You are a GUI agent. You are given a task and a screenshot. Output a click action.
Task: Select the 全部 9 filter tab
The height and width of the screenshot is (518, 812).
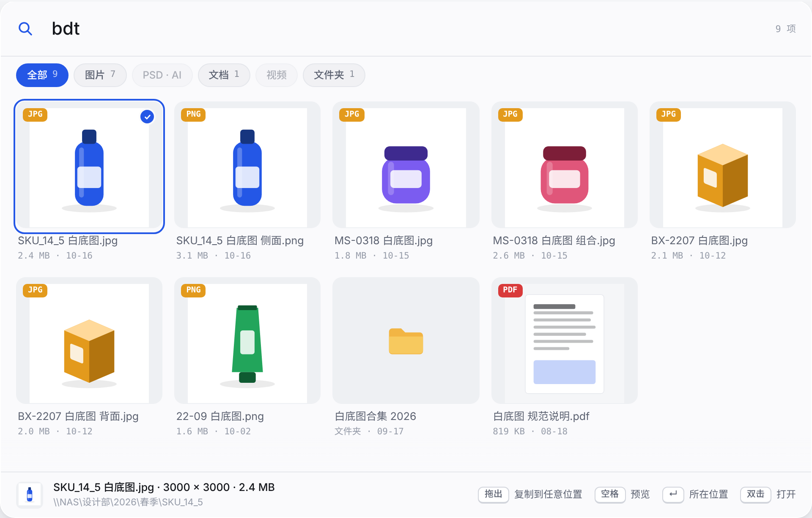(x=42, y=75)
